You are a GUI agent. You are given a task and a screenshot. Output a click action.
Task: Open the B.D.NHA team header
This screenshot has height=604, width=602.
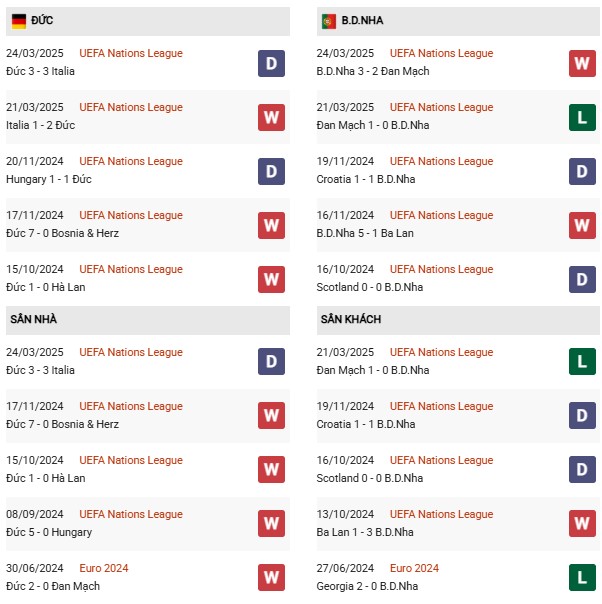458,21
